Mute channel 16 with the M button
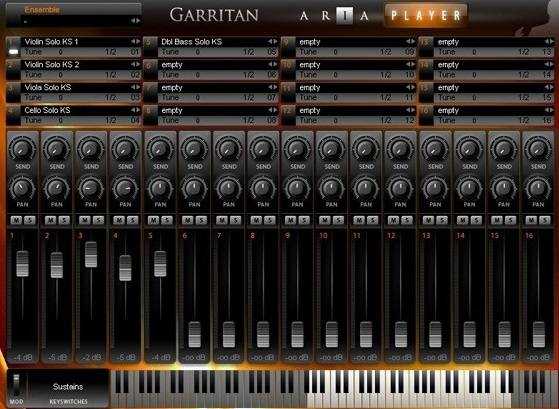Viewport: 559px width, 409px height. [531, 220]
